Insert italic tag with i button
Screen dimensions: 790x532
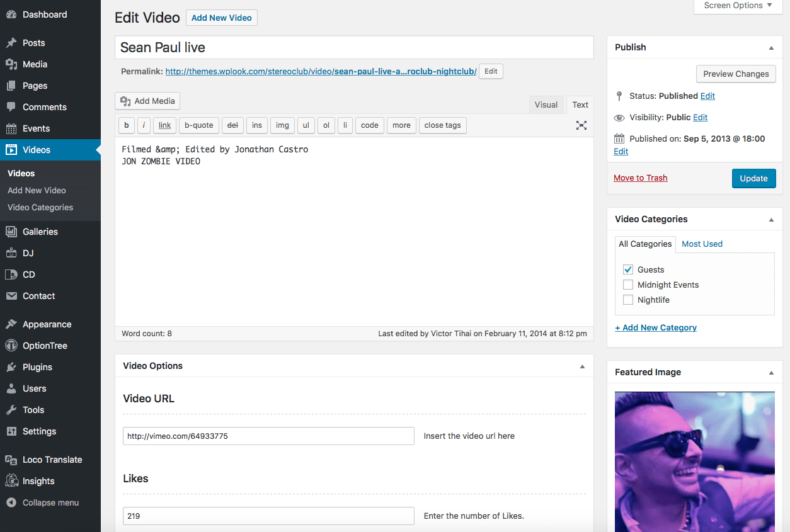point(144,125)
